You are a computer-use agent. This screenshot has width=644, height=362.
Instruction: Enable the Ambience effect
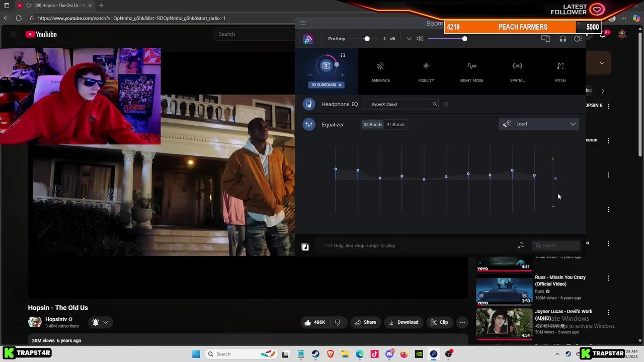tap(380, 71)
